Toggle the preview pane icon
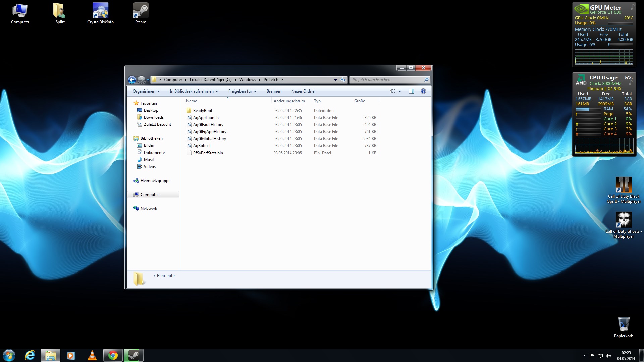The image size is (644, 362). (411, 91)
